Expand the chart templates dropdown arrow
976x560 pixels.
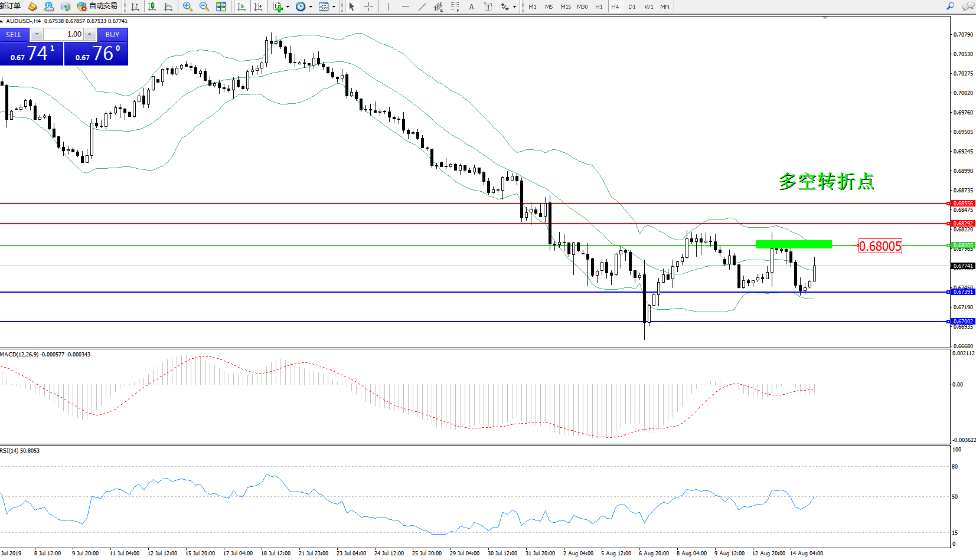(x=334, y=7)
